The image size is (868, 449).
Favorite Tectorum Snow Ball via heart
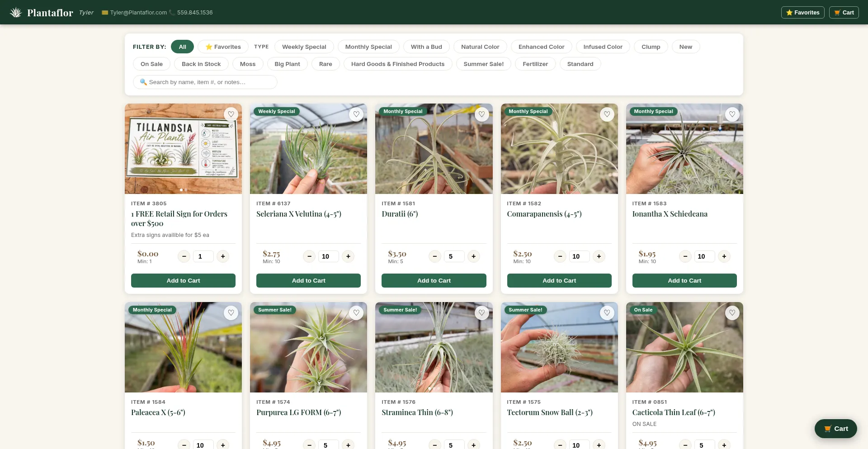607,313
